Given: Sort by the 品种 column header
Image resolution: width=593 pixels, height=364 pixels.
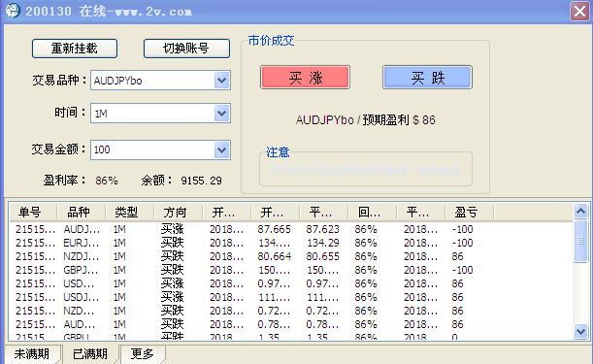Looking at the screenshot, I should pyautogui.click(x=82, y=213).
